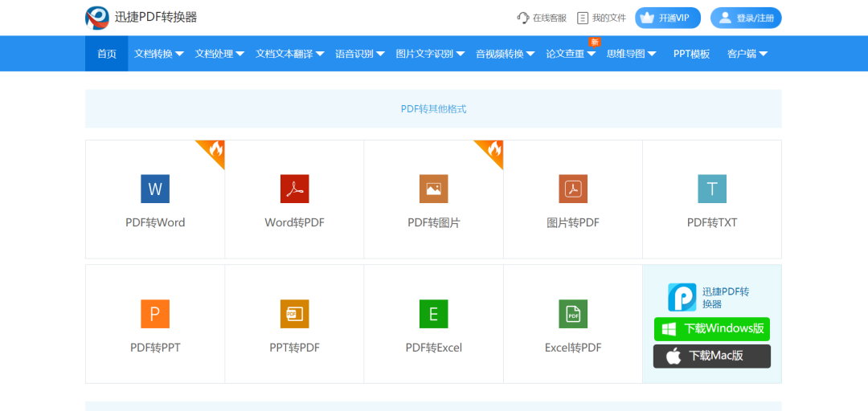
Task: Open 图片转PDF via the orange PDF icon
Action: pyautogui.click(x=573, y=189)
